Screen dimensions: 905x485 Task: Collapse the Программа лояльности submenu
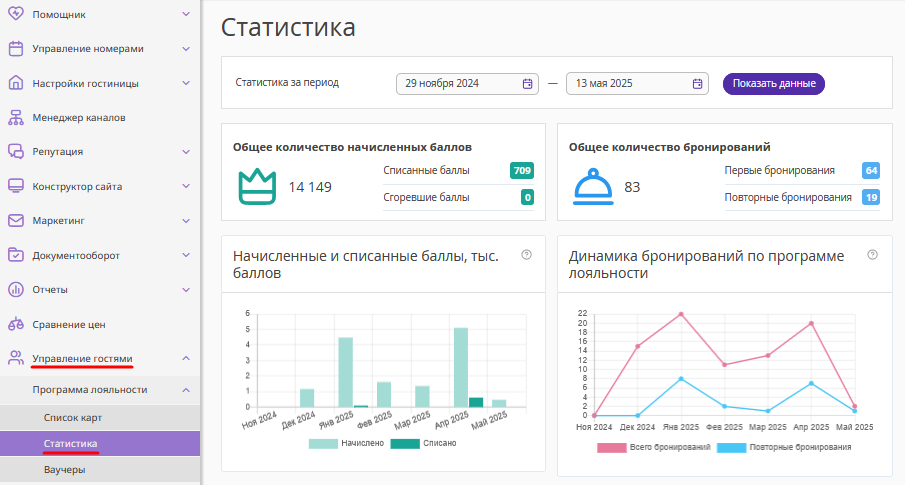186,390
